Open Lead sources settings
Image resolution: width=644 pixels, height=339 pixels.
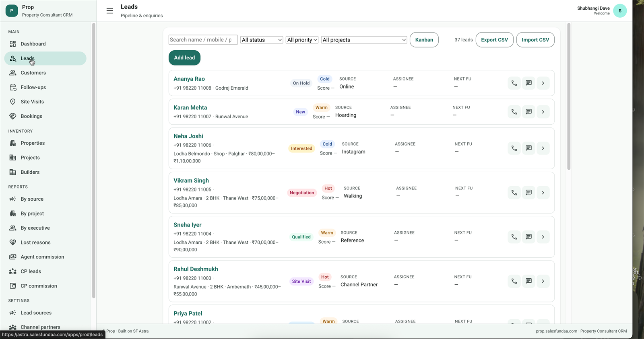(x=45, y=313)
